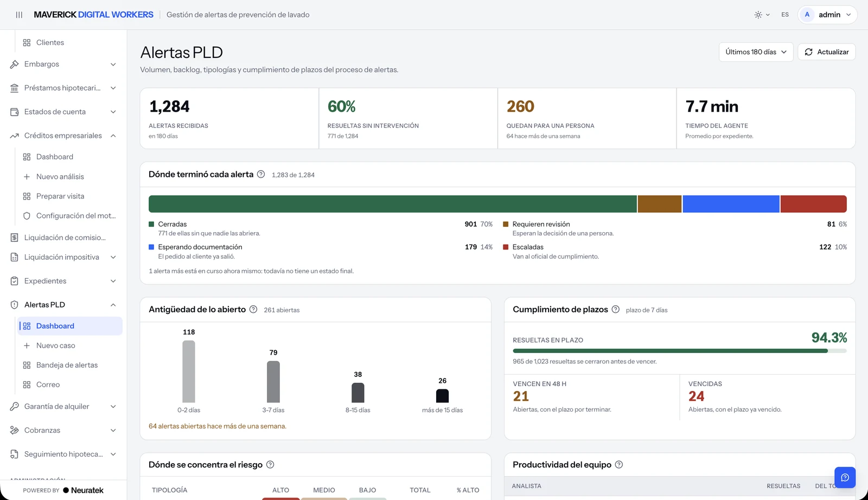Click the blue Esperando documentación bar segment
The height and width of the screenshot is (500, 868).
(x=731, y=204)
